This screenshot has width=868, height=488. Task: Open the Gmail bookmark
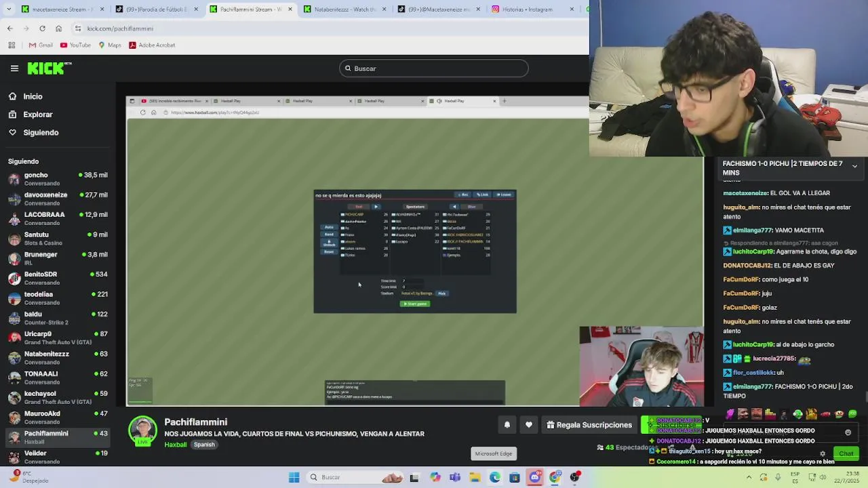(x=41, y=45)
